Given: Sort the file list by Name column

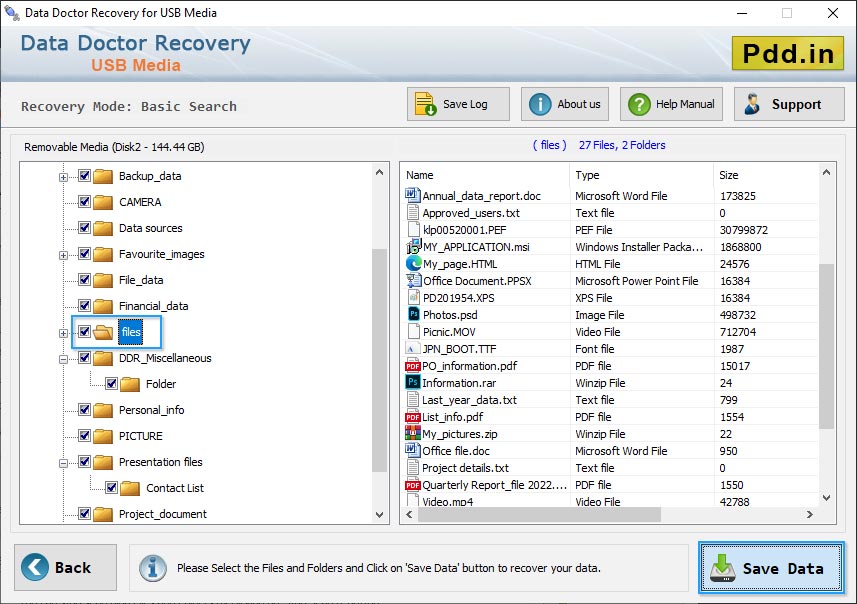Looking at the screenshot, I should pos(485,175).
